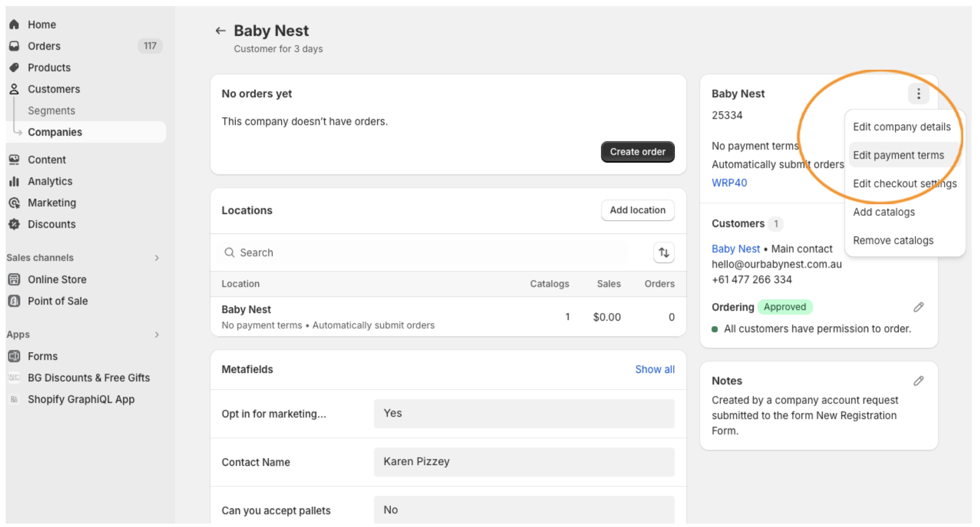The height and width of the screenshot is (527, 980).
Task: Expand the Apps section chevron
Action: [157, 335]
